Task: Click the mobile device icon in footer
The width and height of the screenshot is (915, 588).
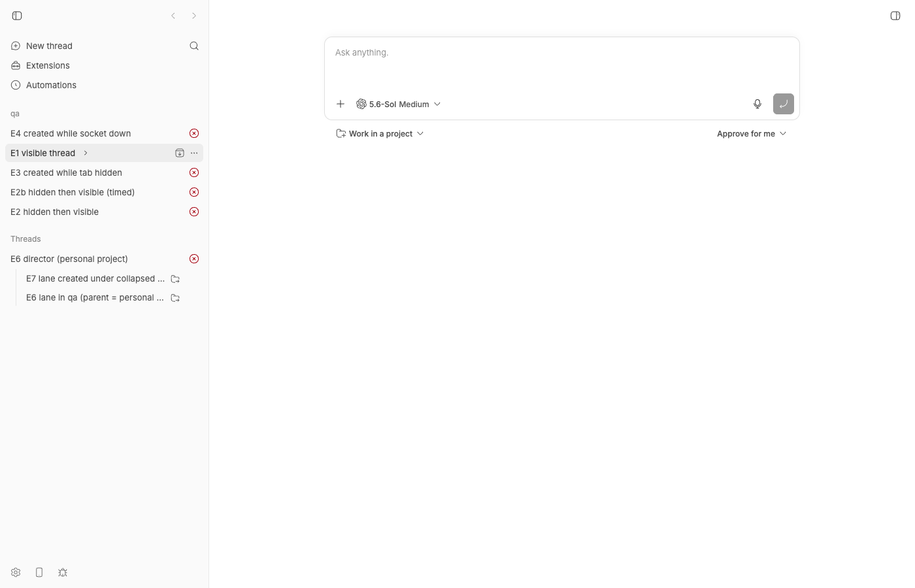Action: pyautogui.click(x=39, y=572)
